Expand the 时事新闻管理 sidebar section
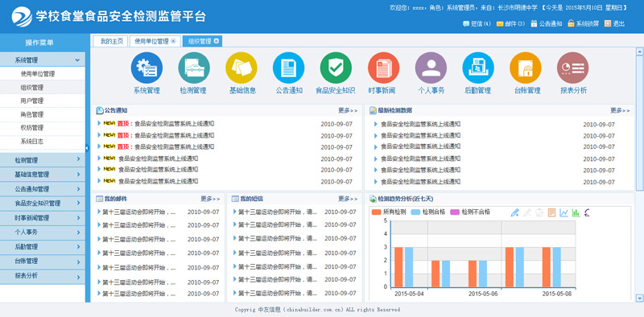The width and height of the screenshot is (644, 317). click(x=43, y=217)
